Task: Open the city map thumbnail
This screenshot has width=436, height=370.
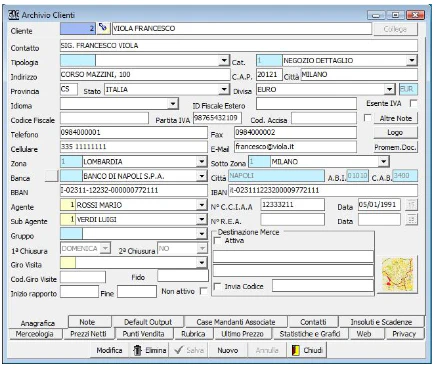Action: coord(398,274)
